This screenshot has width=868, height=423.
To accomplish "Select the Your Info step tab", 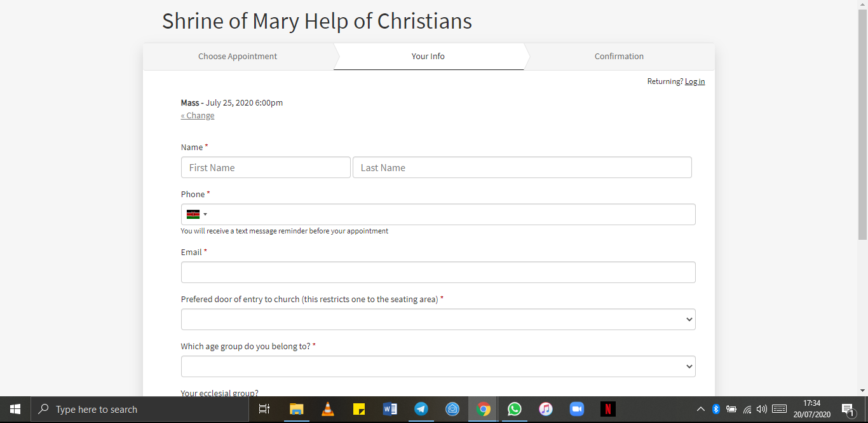I will tap(428, 57).
